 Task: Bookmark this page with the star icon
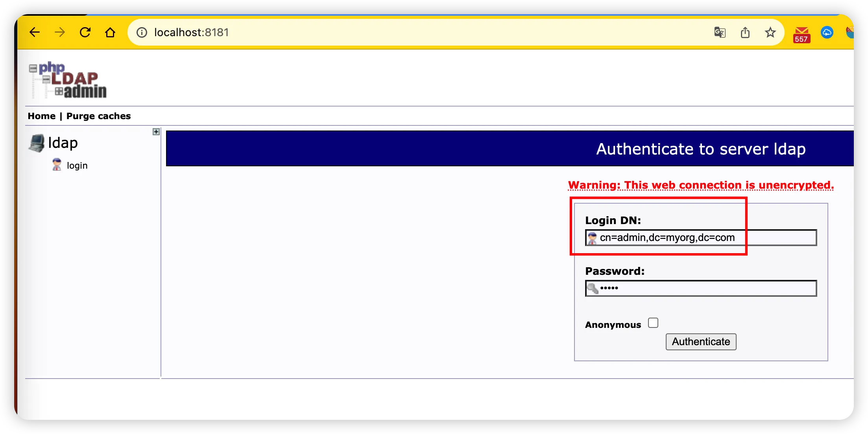point(770,32)
